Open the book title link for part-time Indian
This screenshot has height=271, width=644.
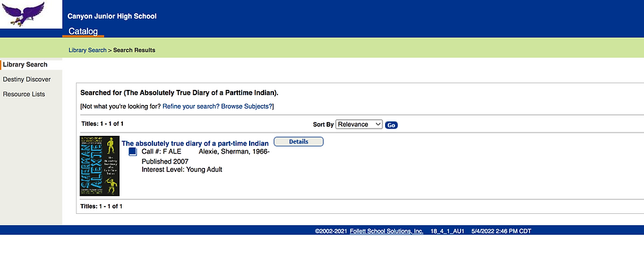coord(195,144)
